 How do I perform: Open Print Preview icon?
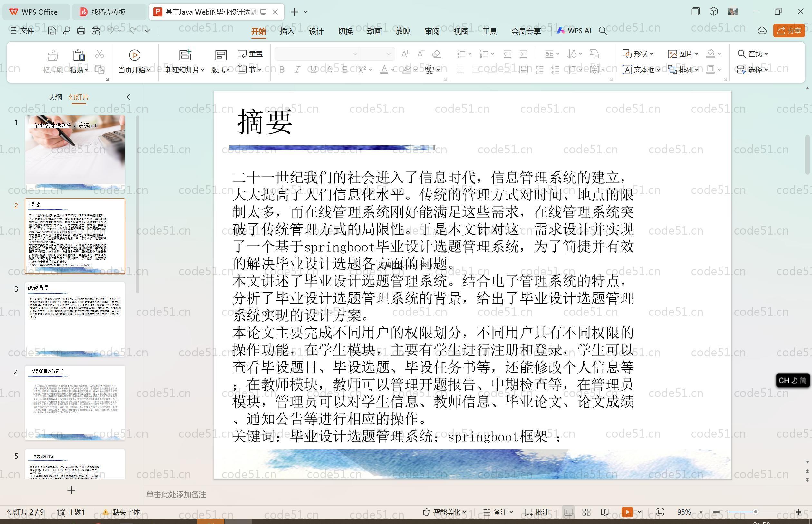(96, 31)
